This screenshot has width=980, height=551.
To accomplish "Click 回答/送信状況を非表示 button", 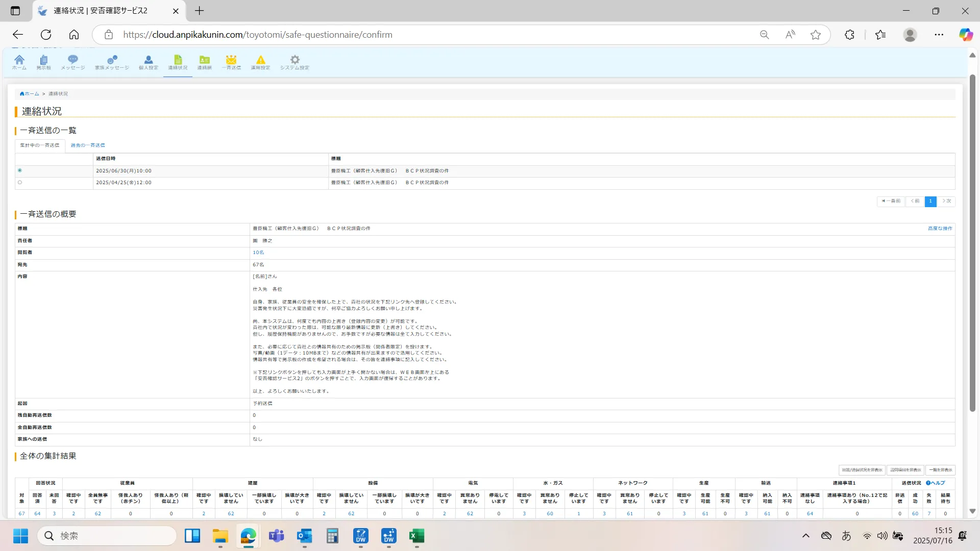I will [862, 470].
